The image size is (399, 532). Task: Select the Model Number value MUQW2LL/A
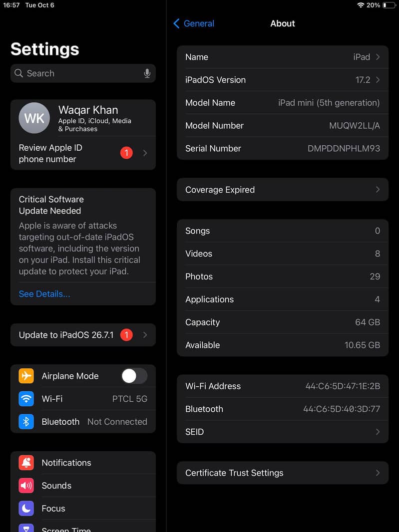[x=355, y=126]
